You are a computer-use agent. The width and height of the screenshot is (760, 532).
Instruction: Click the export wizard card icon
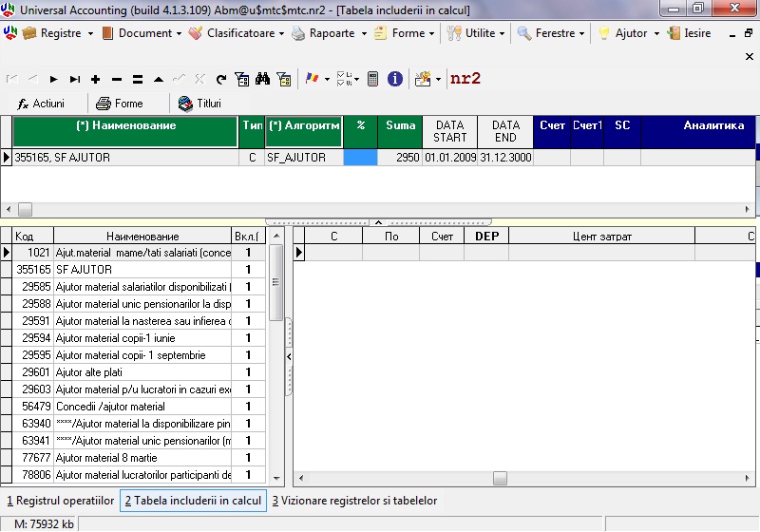423,79
